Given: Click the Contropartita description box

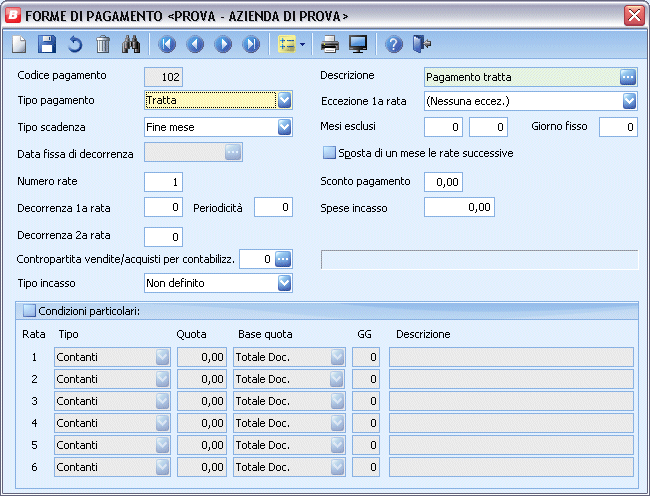Looking at the screenshot, I should [480, 259].
